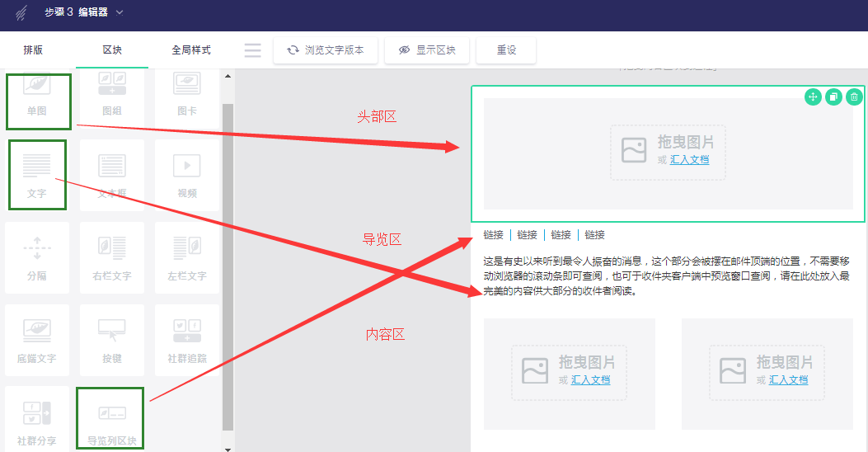Click the block panel scrollbar down arrow
This screenshot has width=868, height=452.
(x=228, y=446)
